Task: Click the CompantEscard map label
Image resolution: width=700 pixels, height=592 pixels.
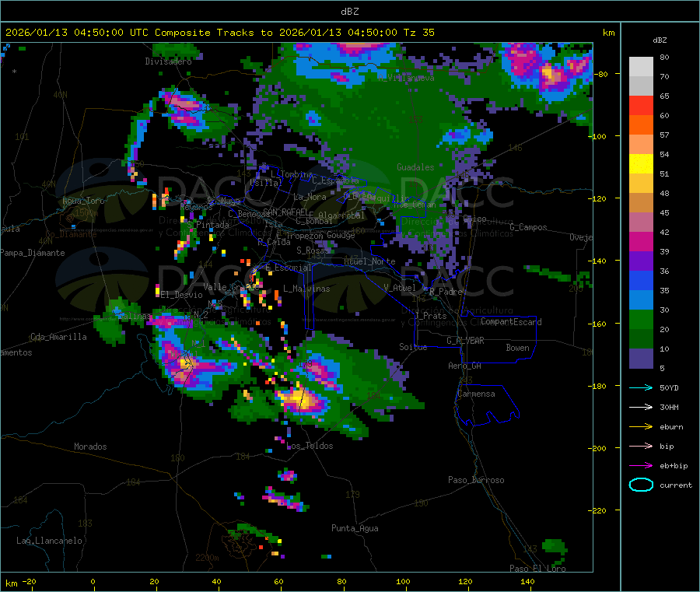Action: tap(511, 321)
